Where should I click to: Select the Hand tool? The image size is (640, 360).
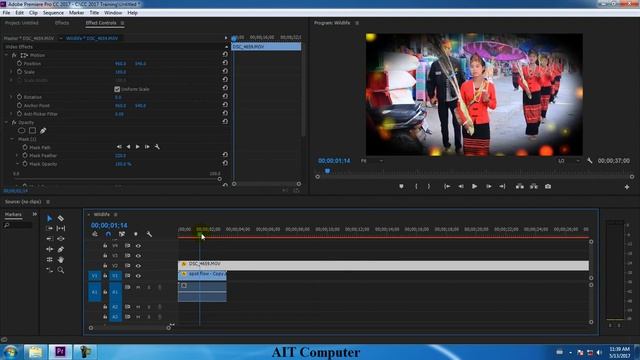coord(61,260)
